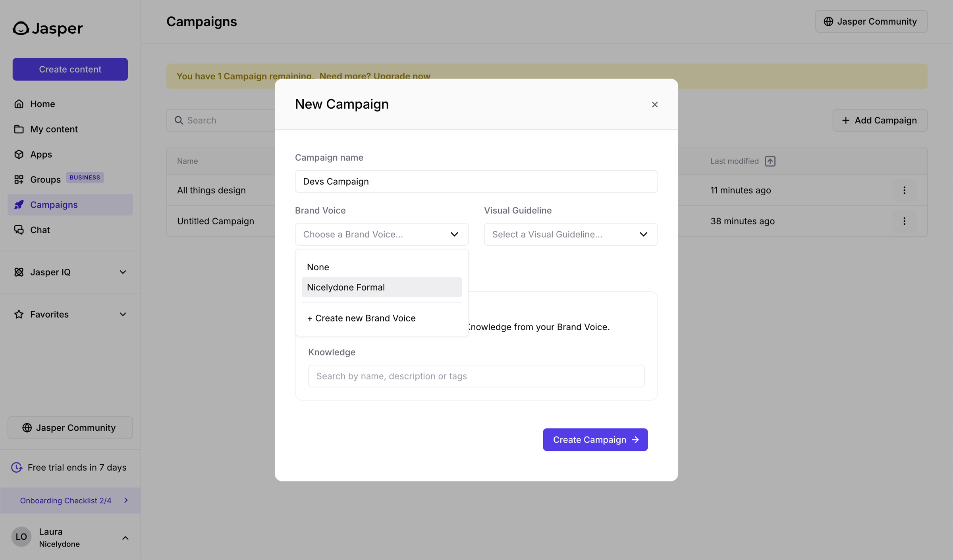The width and height of the screenshot is (953, 560).
Task: Open options menu for Untitled Campaign
Action: (x=905, y=221)
